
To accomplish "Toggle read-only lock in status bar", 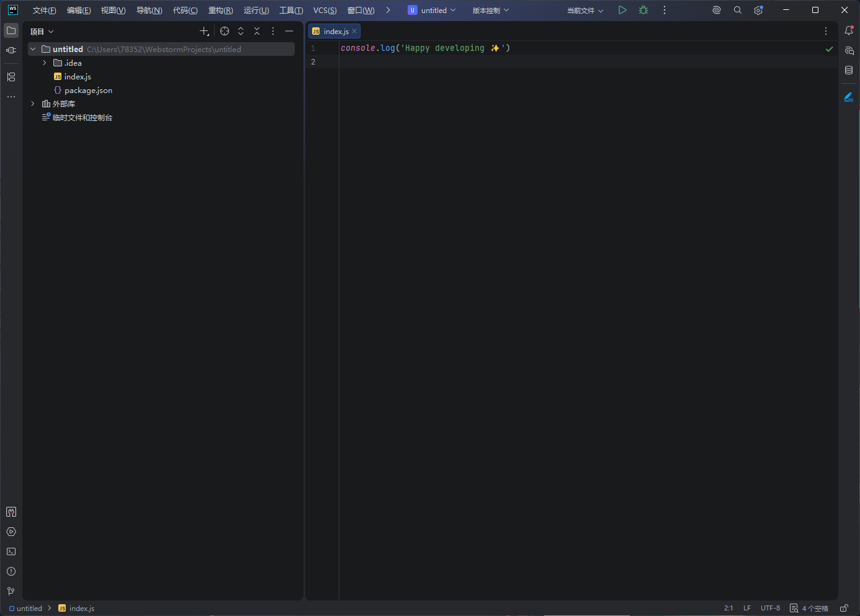I will [844, 608].
